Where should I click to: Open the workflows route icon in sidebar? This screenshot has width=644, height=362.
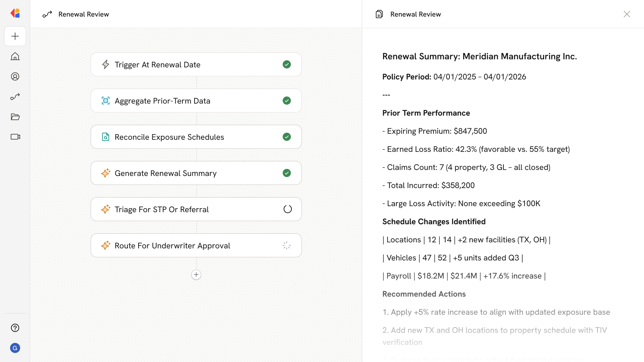[x=15, y=97]
